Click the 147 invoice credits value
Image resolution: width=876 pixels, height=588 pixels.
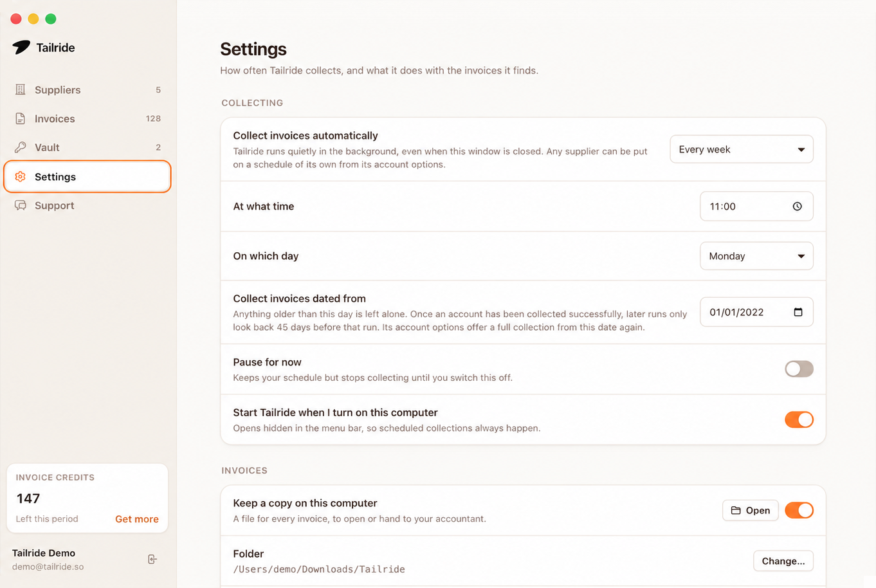(x=28, y=499)
